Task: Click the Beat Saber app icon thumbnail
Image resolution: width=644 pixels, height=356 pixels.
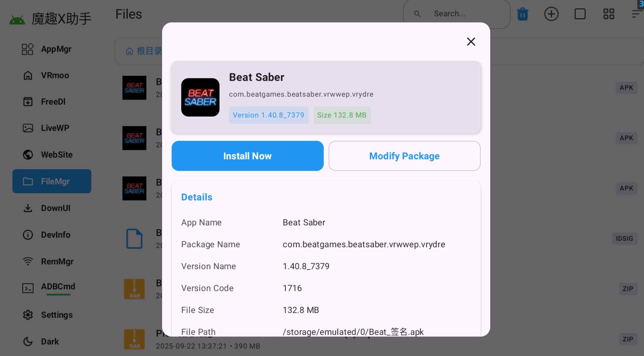Action: click(x=200, y=97)
